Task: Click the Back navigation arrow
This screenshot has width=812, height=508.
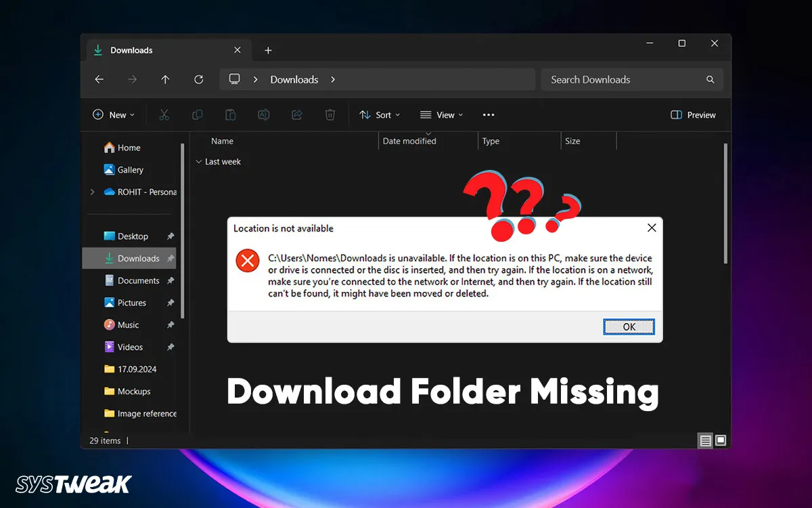Action: 99,79
